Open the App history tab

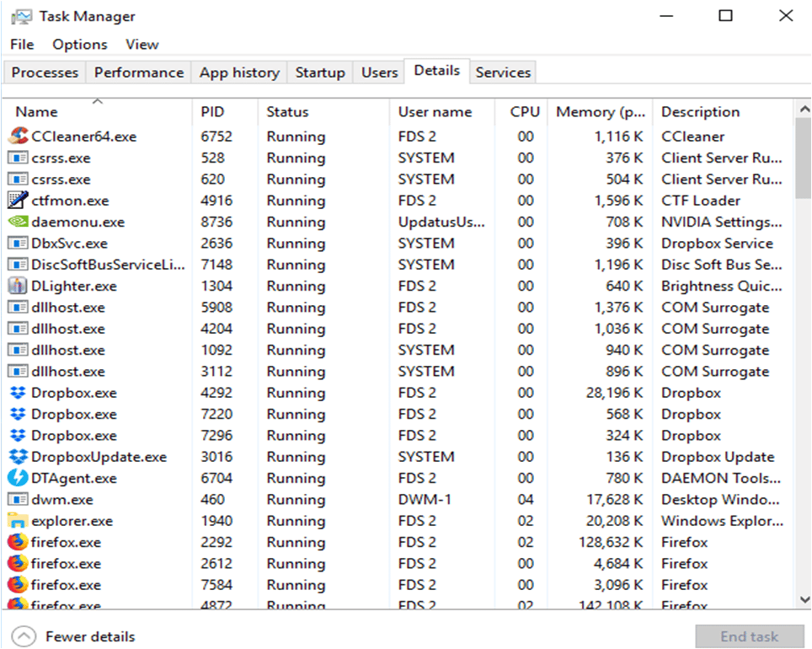click(240, 72)
